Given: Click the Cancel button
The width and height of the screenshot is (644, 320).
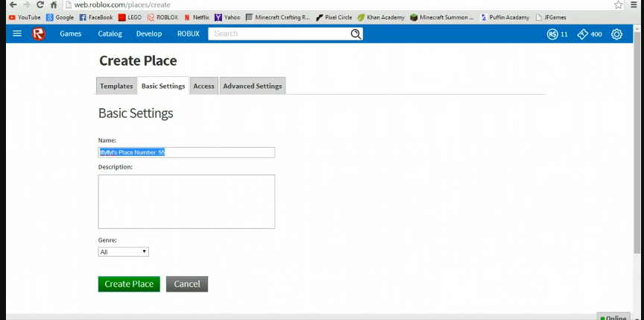Looking at the screenshot, I should (187, 284).
